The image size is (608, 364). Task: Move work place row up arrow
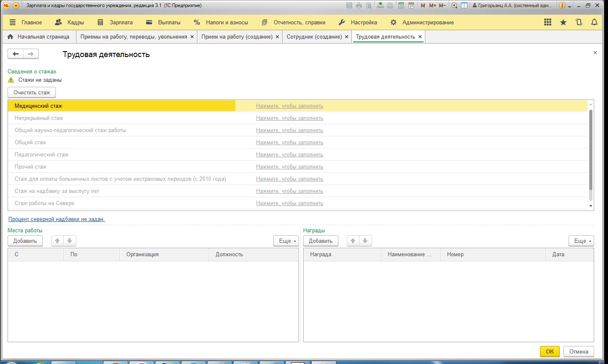(58, 241)
